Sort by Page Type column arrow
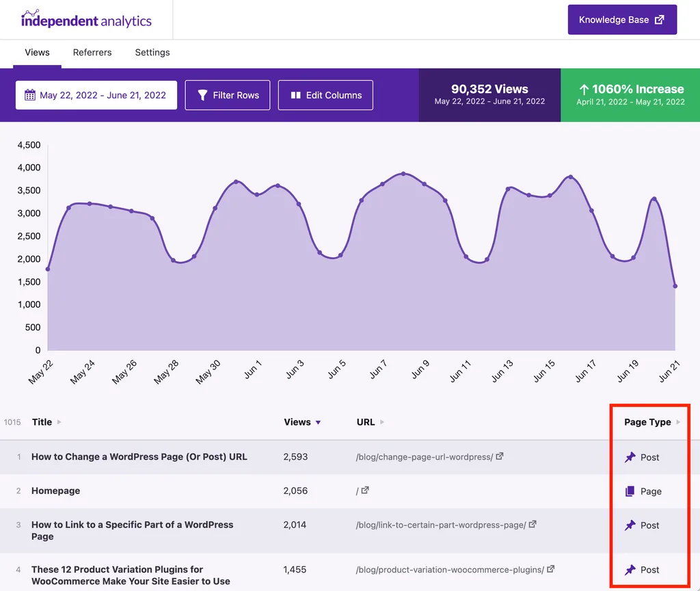Viewport: 700px width, 591px height. (x=678, y=422)
